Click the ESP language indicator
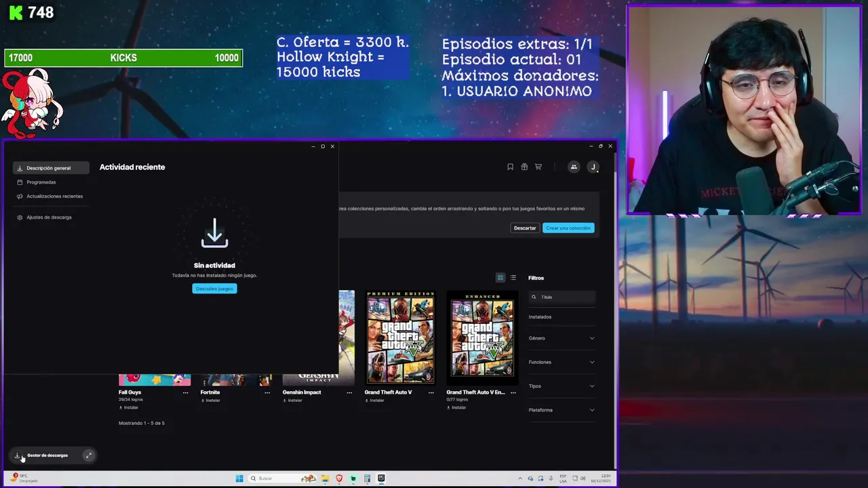Image resolution: width=868 pixels, height=488 pixels. (x=563, y=479)
